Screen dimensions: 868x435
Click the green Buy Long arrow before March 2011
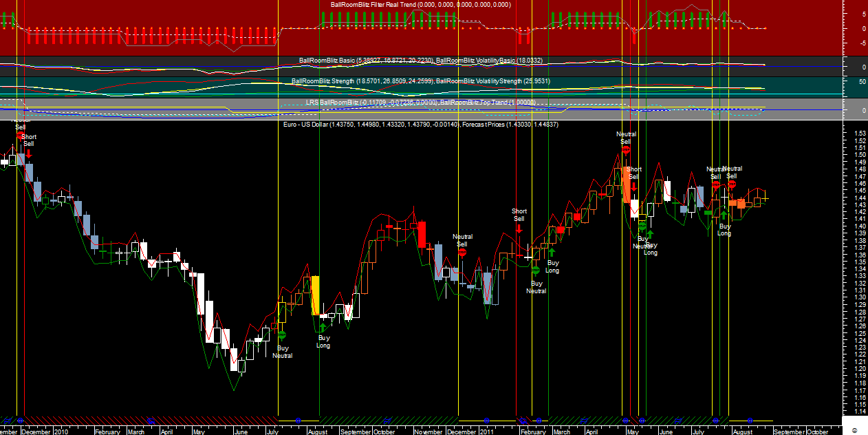(x=552, y=253)
